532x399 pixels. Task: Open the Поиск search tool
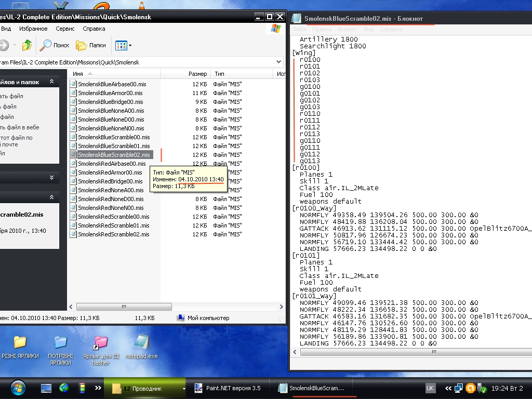pos(55,45)
